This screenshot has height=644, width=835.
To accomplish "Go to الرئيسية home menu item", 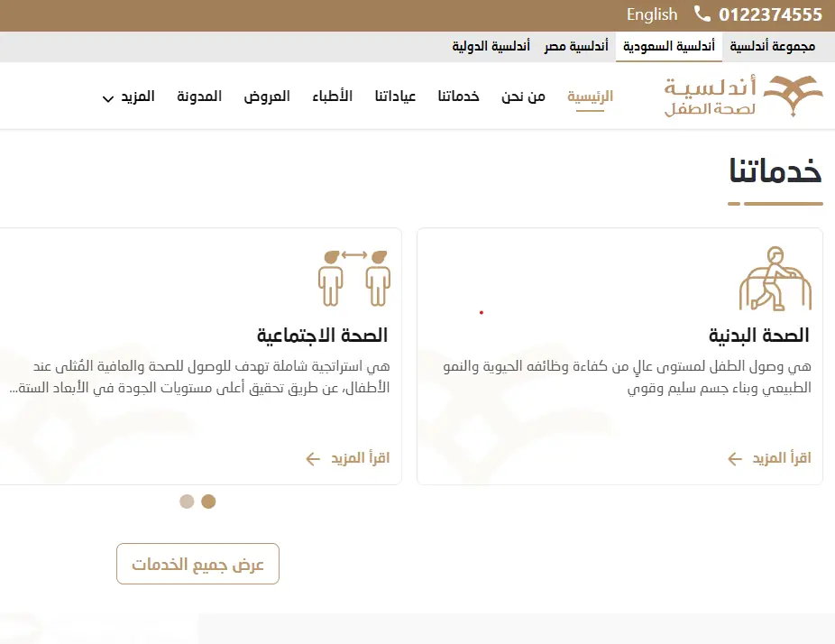I will click(x=590, y=97).
